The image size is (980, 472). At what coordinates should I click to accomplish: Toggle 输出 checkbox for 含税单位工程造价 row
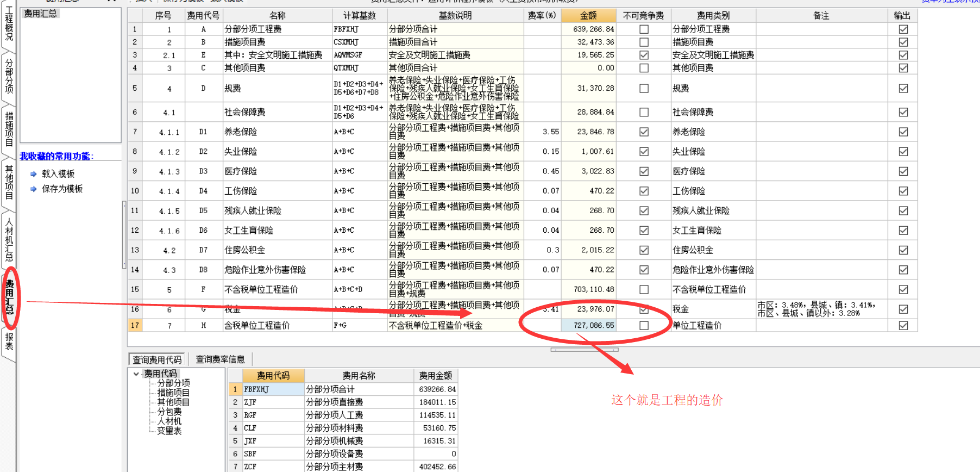point(903,325)
